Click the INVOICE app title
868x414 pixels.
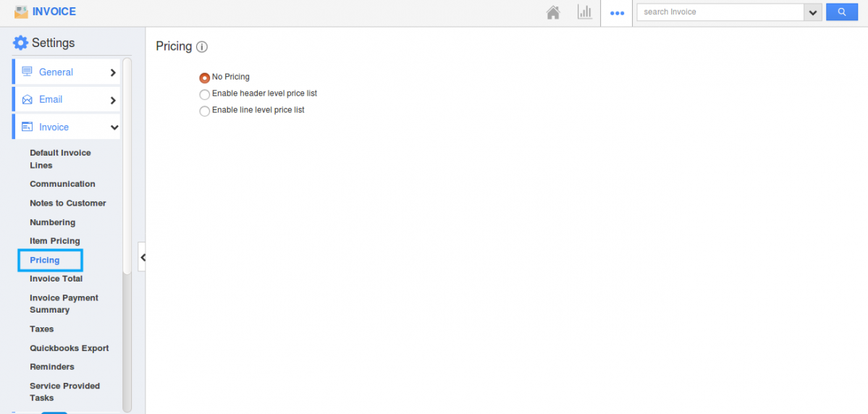click(x=54, y=12)
